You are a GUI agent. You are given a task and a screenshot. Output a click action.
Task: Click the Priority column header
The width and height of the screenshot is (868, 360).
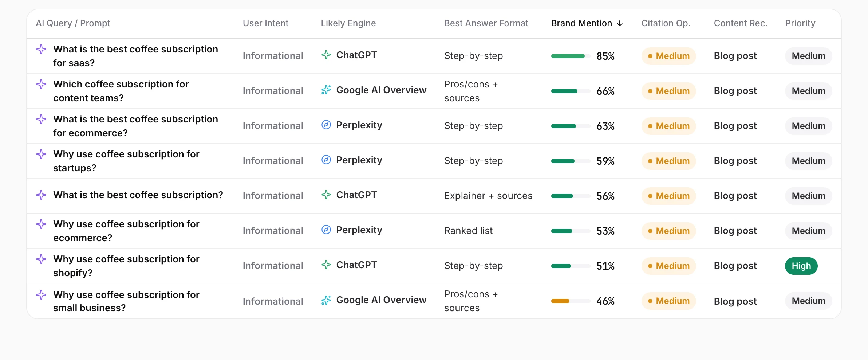pos(800,23)
